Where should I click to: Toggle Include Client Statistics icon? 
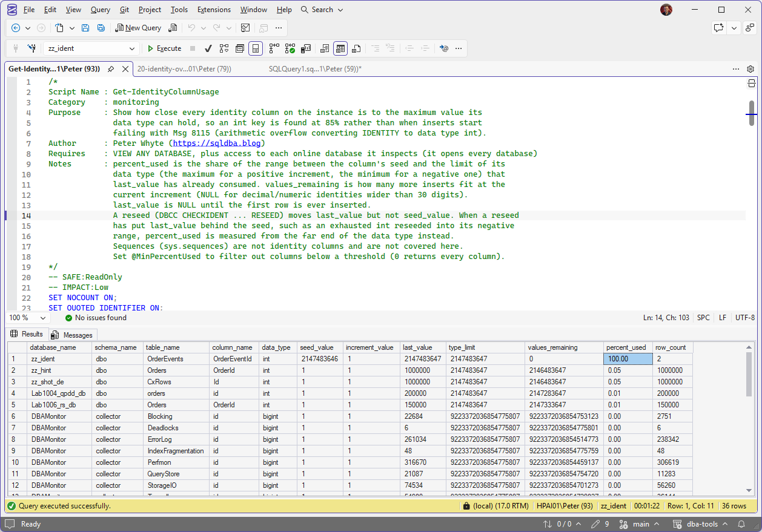pos(306,48)
